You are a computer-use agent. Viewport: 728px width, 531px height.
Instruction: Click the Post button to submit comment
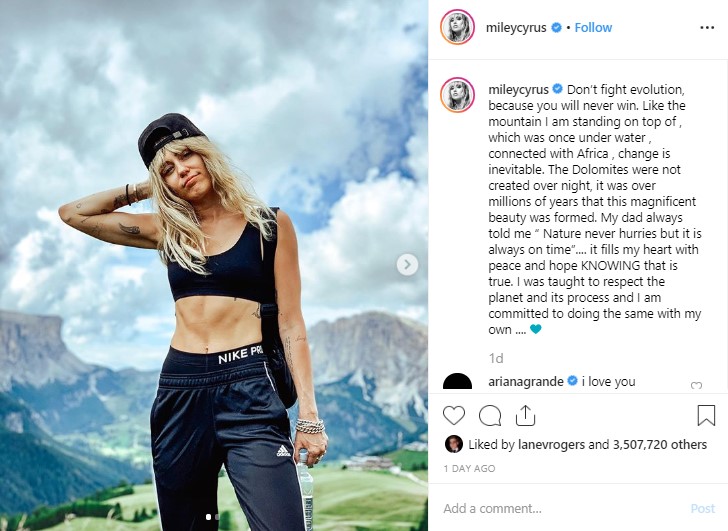click(702, 509)
